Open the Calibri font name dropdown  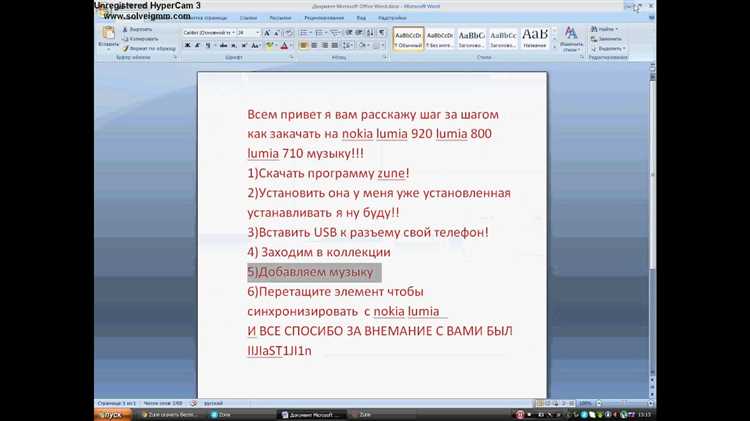(206, 32)
